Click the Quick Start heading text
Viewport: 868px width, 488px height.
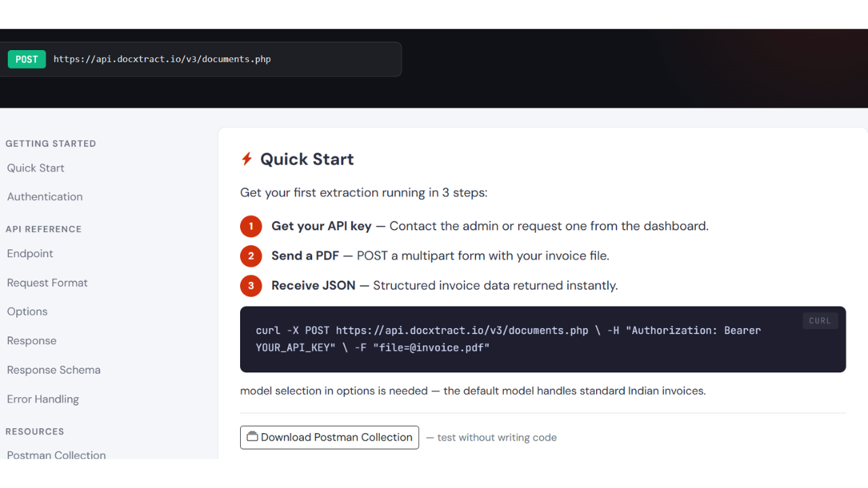click(x=307, y=159)
